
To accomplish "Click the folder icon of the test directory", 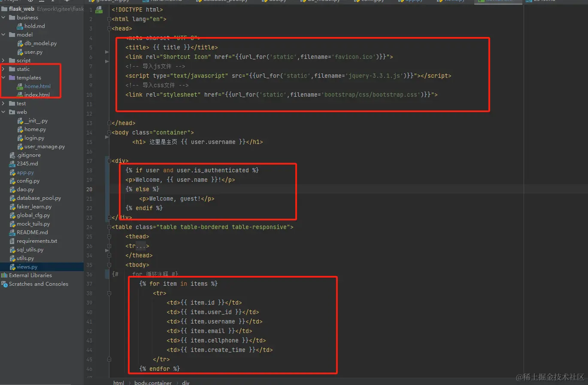I will pyautogui.click(x=12, y=104).
